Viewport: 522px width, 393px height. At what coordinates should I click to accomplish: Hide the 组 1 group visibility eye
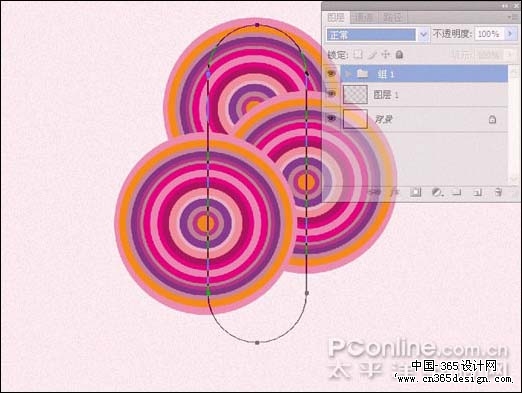point(331,74)
